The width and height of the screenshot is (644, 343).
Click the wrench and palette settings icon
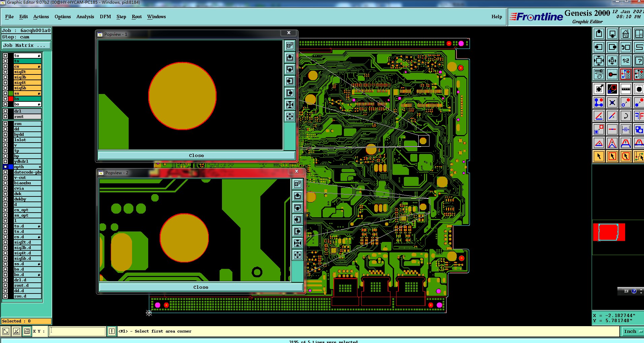pos(599,74)
